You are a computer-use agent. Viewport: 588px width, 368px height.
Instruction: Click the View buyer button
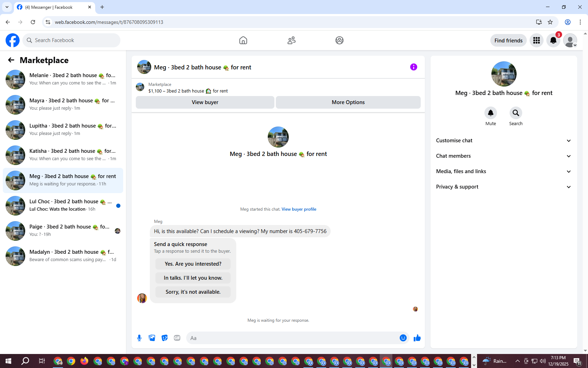[205, 102]
